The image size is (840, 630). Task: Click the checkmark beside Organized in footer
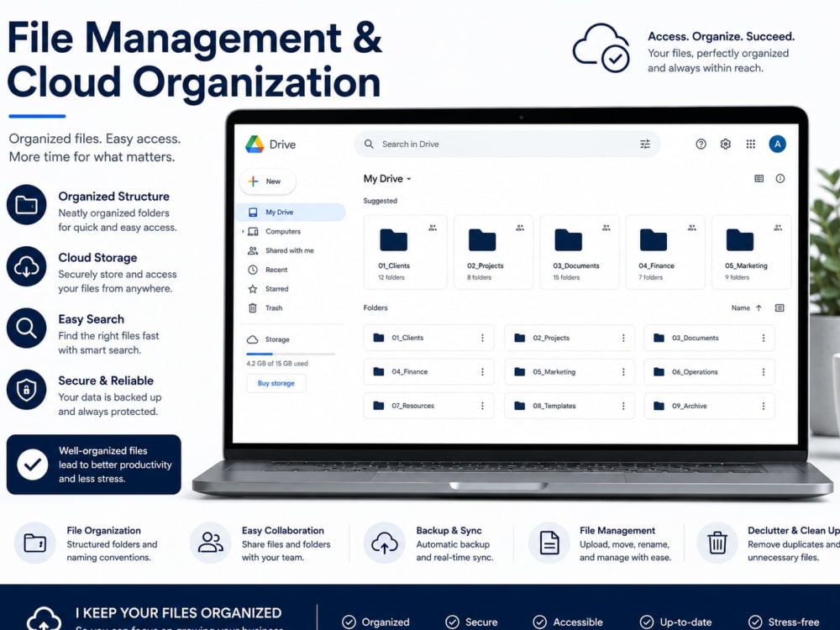coord(349,622)
